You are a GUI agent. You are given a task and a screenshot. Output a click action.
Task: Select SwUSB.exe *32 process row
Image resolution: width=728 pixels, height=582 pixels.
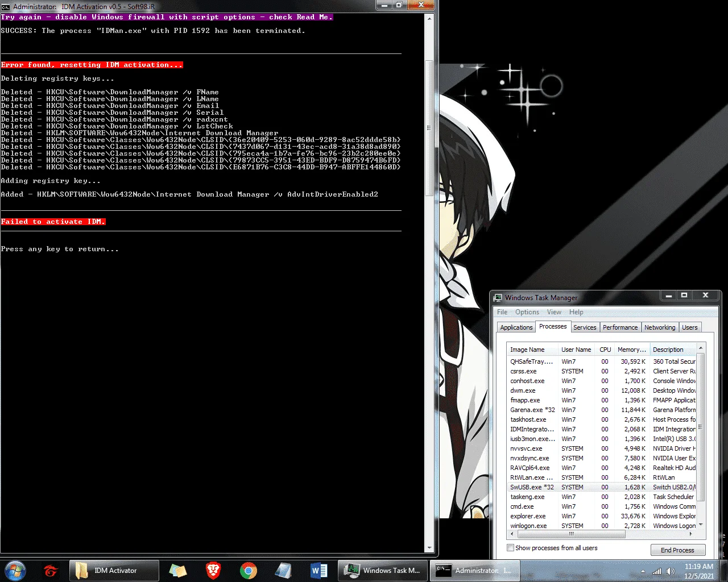(x=602, y=487)
